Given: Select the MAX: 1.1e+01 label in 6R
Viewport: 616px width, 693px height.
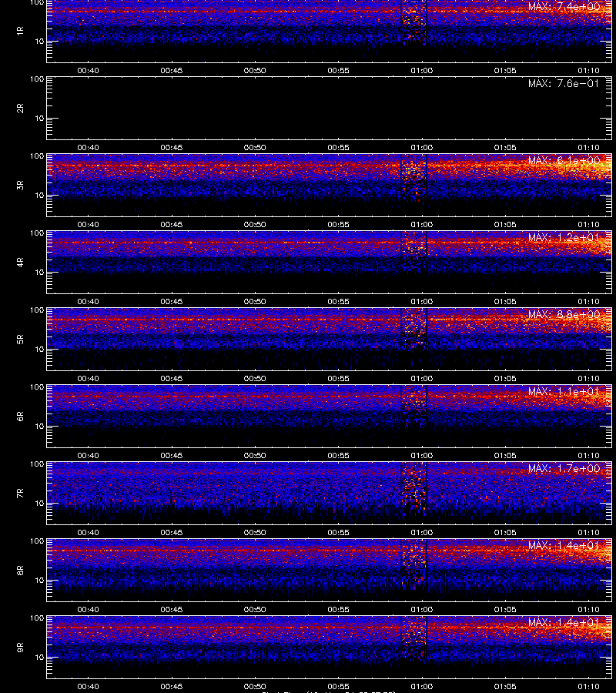Looking at the screenshot, I should point(564,392).
